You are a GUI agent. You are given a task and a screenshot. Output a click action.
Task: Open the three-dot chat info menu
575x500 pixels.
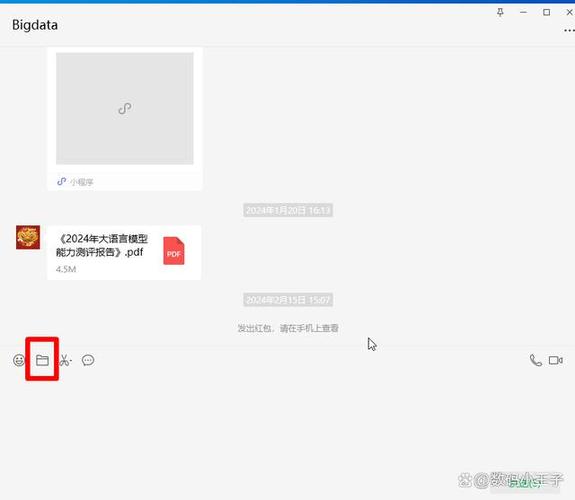coord(569,30)
